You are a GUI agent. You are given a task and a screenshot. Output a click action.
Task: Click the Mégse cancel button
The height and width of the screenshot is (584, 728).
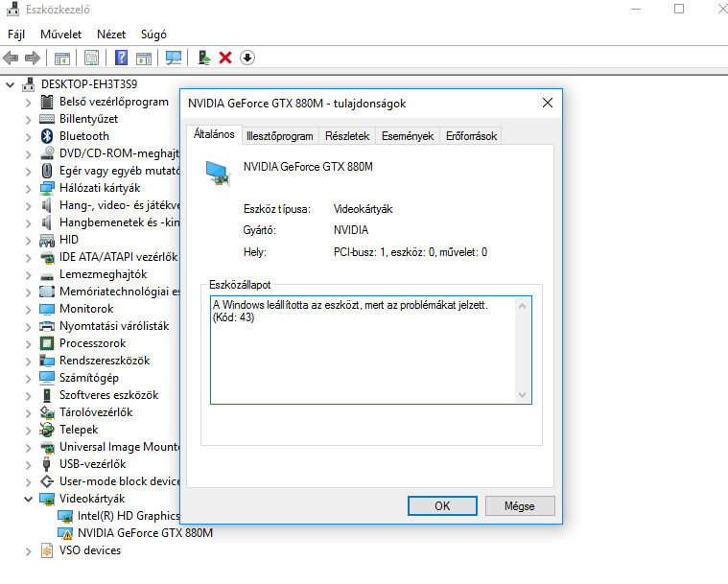pyautogui.click(x=520, y=506)
